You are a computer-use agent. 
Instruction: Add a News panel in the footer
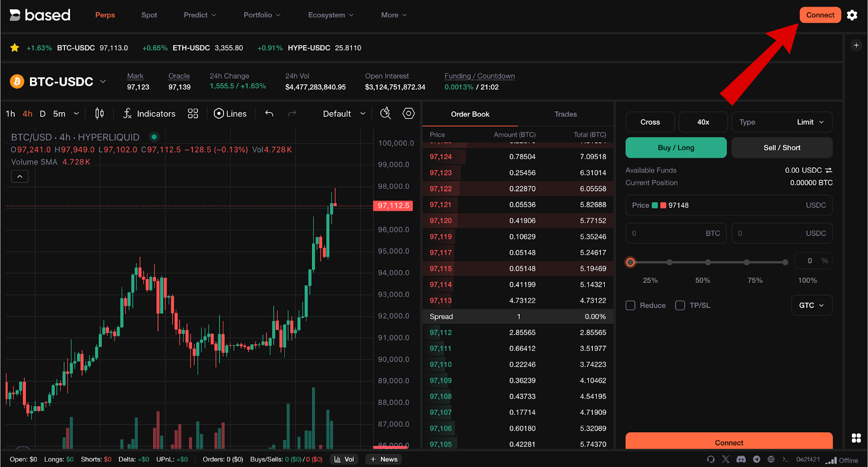click(x=384, y=459)
